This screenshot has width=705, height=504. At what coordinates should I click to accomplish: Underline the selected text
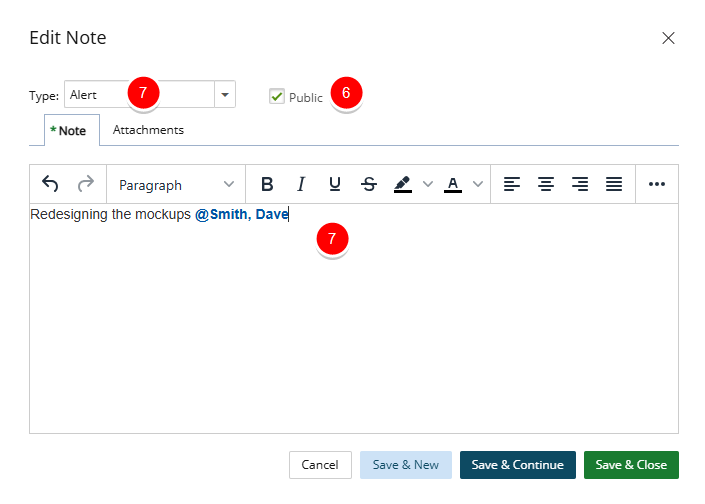click(335, 184)
